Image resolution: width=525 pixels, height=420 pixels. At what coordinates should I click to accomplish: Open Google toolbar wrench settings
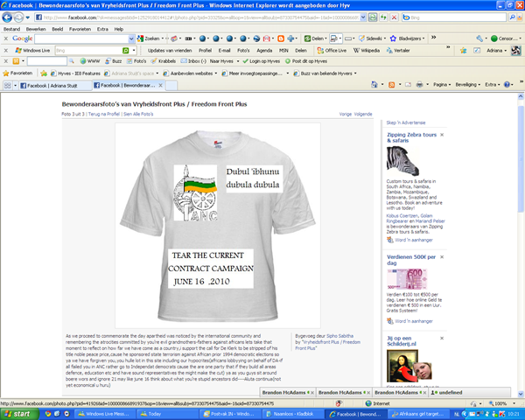(x=479, y=38)
